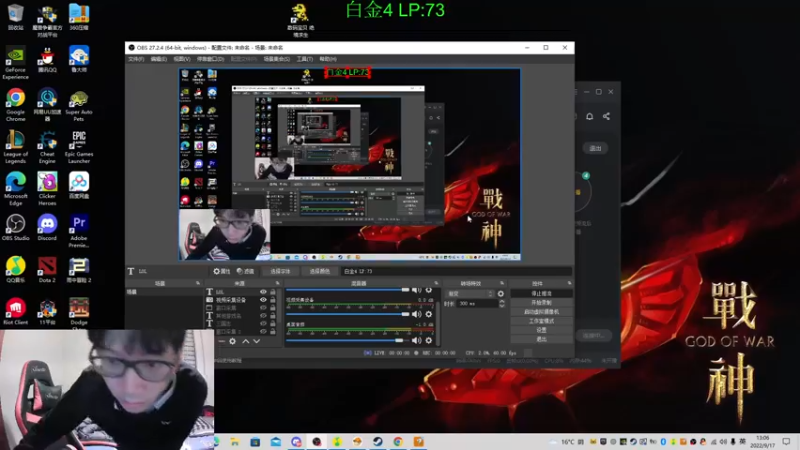This screenshot has width=800, height=450.
Task: Click 选择字体 select font button
Action: click(280, 271)
